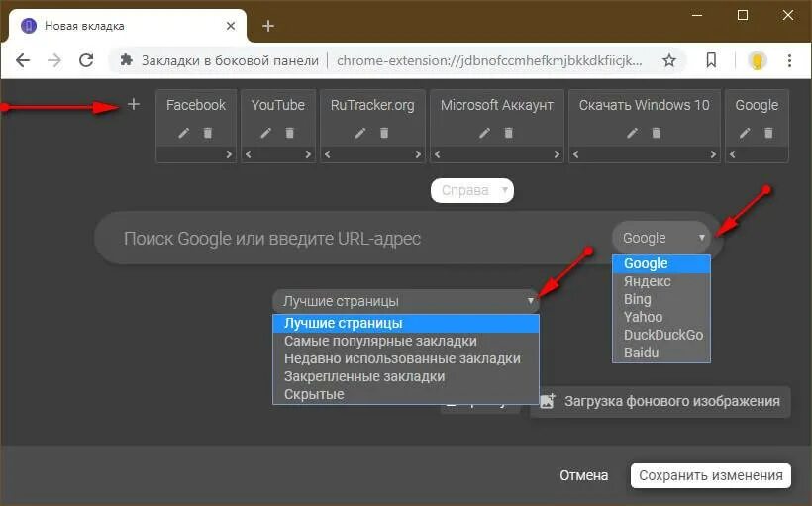Move Microsoft Аккаунт tile right
812x506 pixels.
click(557, 154)
